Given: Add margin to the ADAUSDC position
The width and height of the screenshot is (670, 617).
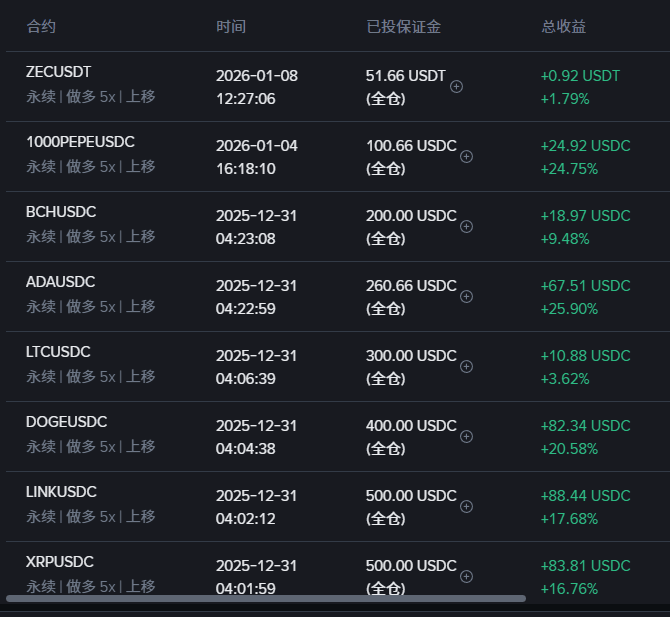Looking at the screenshot, I should 466,297.
